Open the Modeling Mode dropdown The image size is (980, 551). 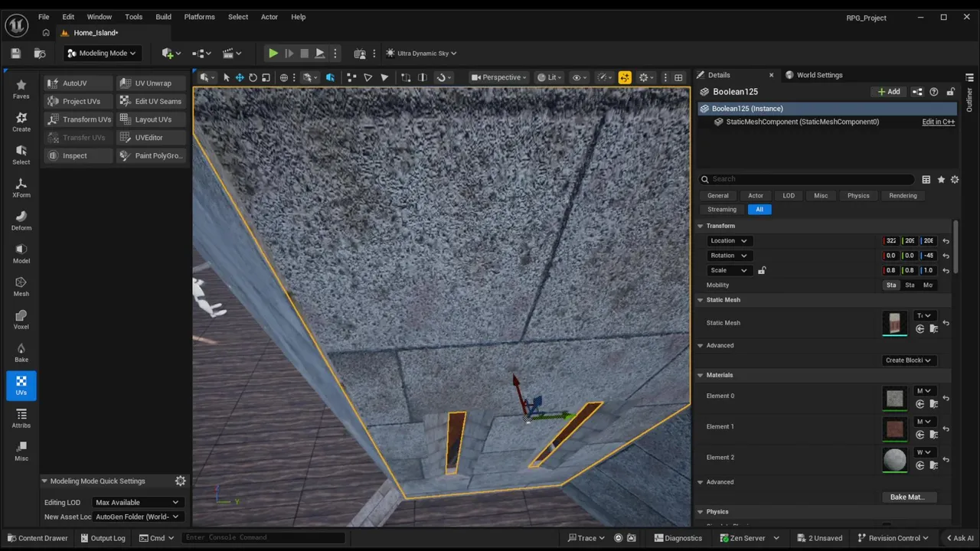click(x=102, y=54)
